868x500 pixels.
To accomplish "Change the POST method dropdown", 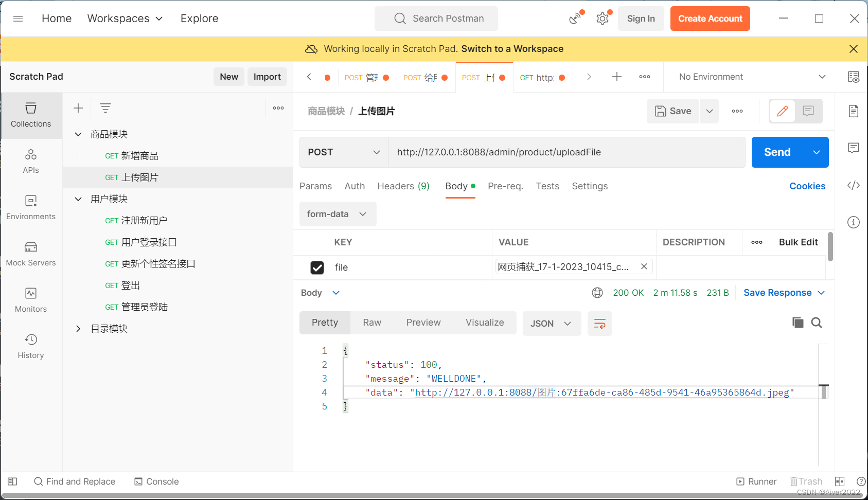I will pos(344,152).
